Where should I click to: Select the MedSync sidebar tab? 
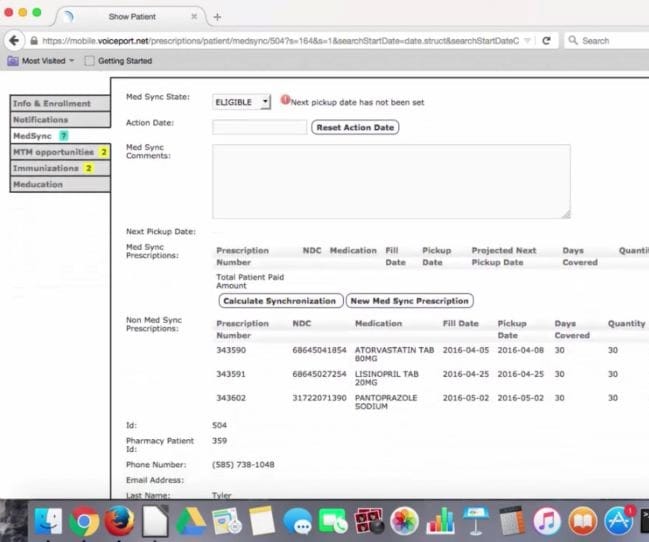[x=60, y=136]
